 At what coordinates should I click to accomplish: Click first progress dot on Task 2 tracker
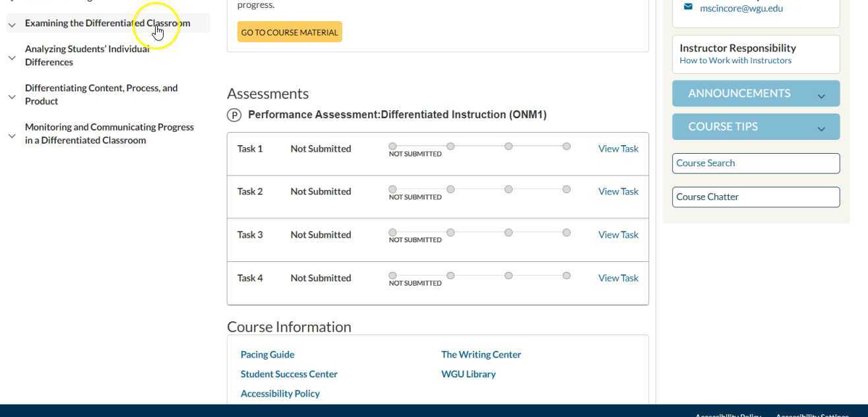click(392, 189)
